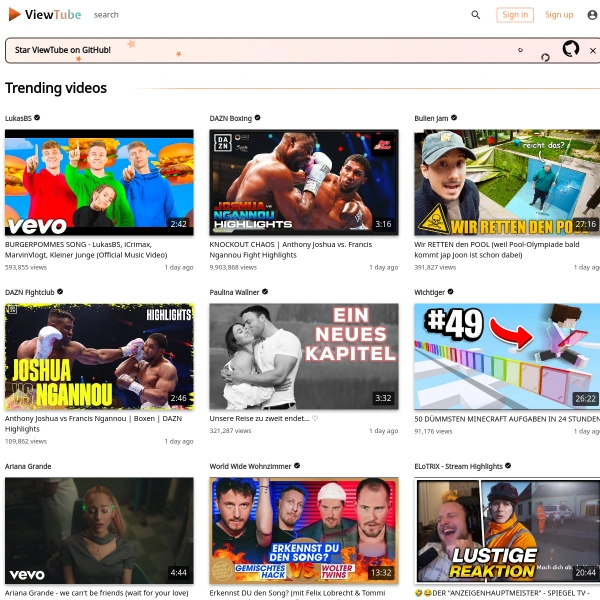This screenshot has width=600, height=600.
Task: Open GitHub octocat icon in banner
Action: coord(571,49)
